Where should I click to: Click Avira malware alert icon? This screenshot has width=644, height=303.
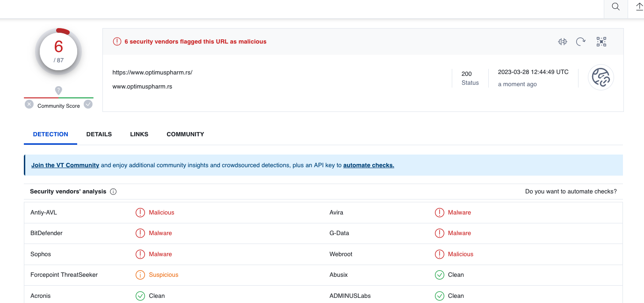(x=440, y=213)
